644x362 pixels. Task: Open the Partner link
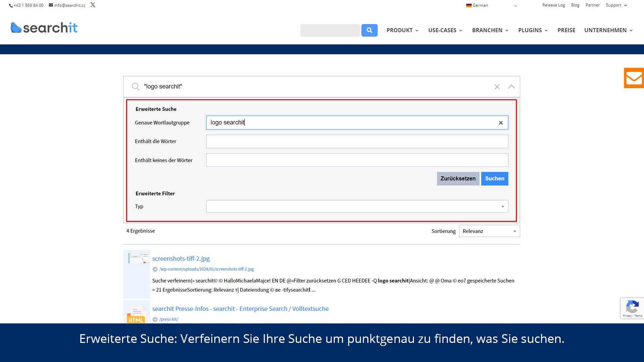tap(592, 5)
